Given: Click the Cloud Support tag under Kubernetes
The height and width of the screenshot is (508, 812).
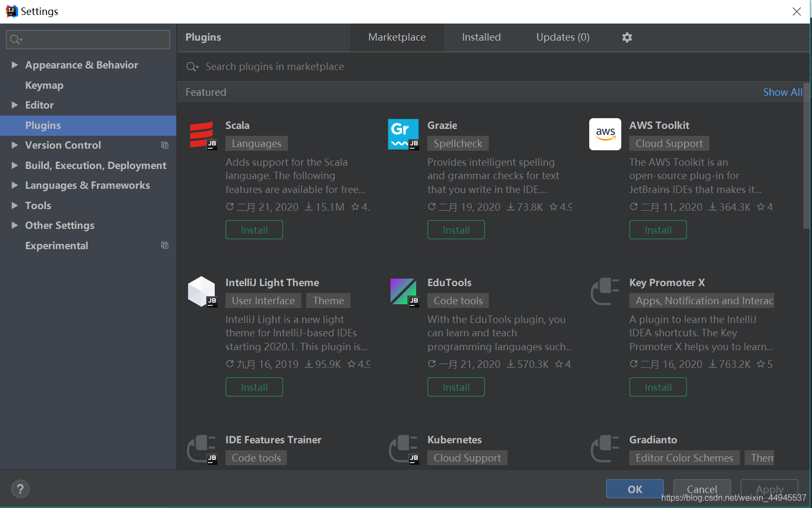Looking at the screenshot, I should pyautogui.click(x=467, y=458).
